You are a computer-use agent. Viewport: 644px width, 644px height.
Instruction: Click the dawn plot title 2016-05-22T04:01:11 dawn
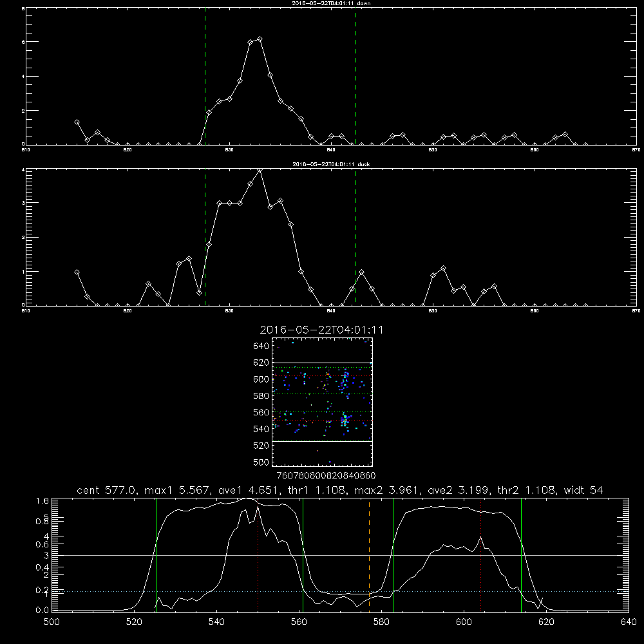331,3
